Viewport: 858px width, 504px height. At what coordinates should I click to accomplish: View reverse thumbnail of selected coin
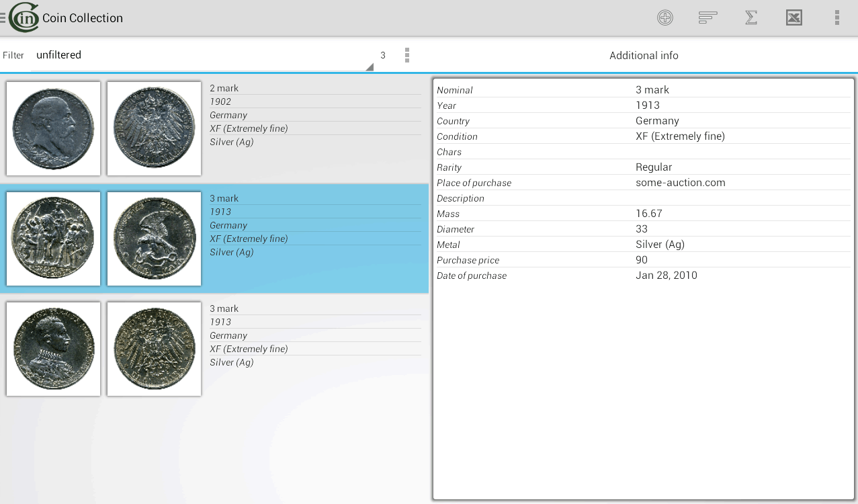click(x=154, y=239)
